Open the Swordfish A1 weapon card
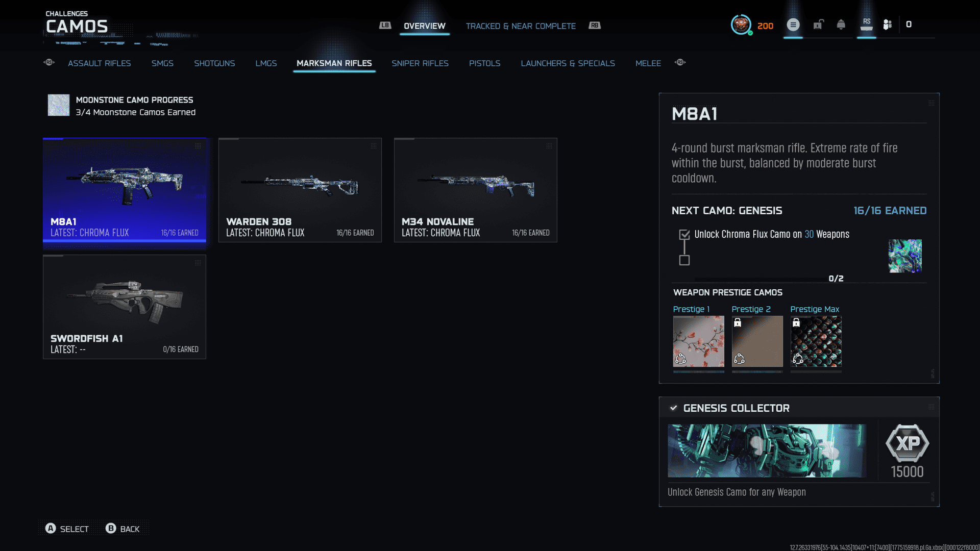The image size is (980, 551). coord(125,307)
